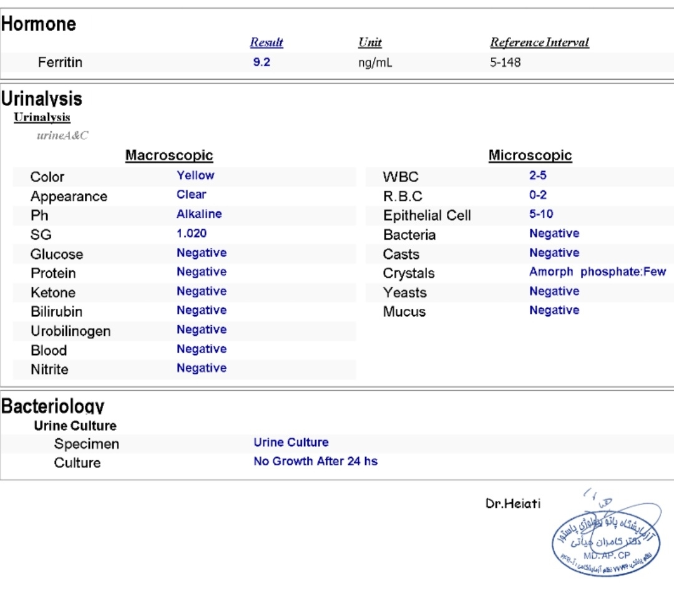674x616 pixels.
Task: Click the Dr.Heiati signature name
Action: click(x=513, y=504)
